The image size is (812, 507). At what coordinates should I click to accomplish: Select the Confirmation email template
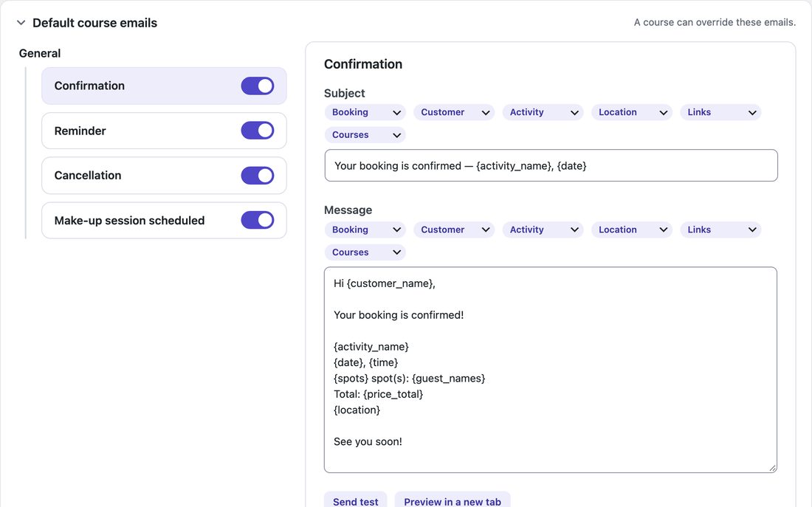[164, 86]
